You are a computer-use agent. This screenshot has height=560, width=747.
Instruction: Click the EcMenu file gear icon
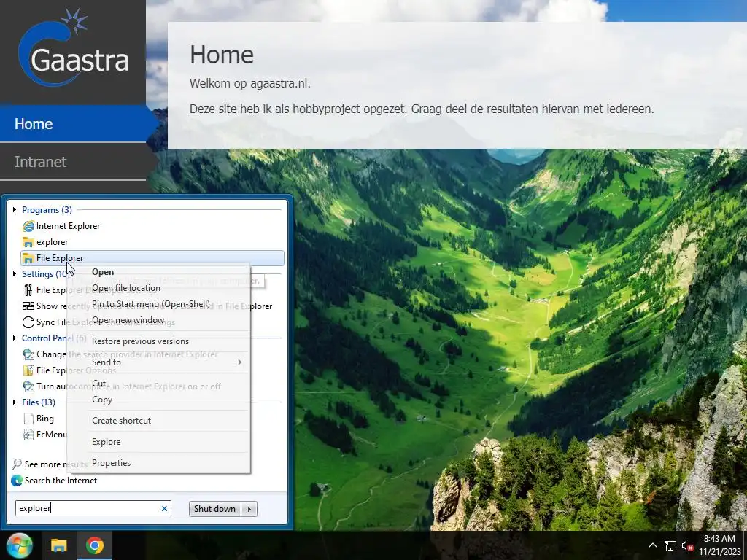pyautogui.click(x=28, y=435)
